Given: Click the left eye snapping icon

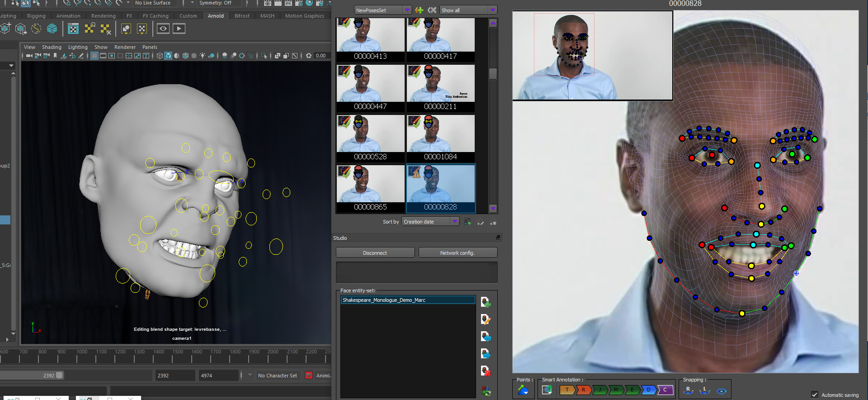Looking at the screenshot, I should [x=705, y=390].
